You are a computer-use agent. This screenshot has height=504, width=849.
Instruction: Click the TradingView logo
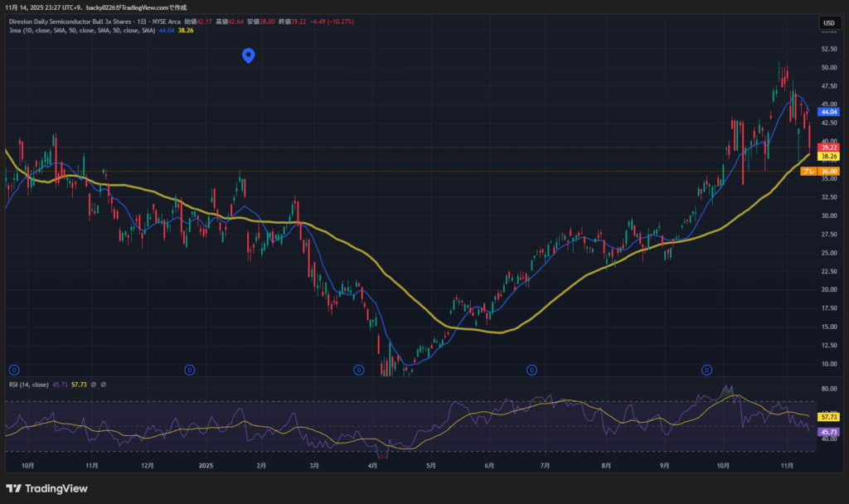click(46, 488)
